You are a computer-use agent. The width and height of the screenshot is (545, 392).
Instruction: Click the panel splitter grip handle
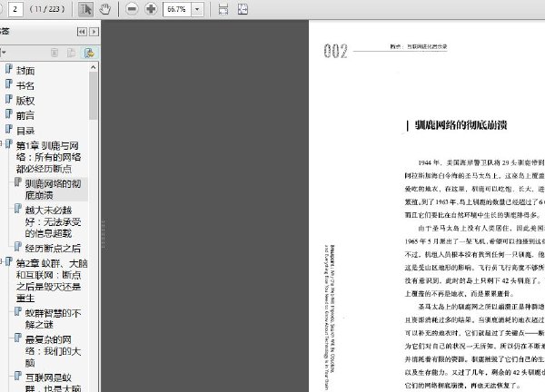(103, 233)
